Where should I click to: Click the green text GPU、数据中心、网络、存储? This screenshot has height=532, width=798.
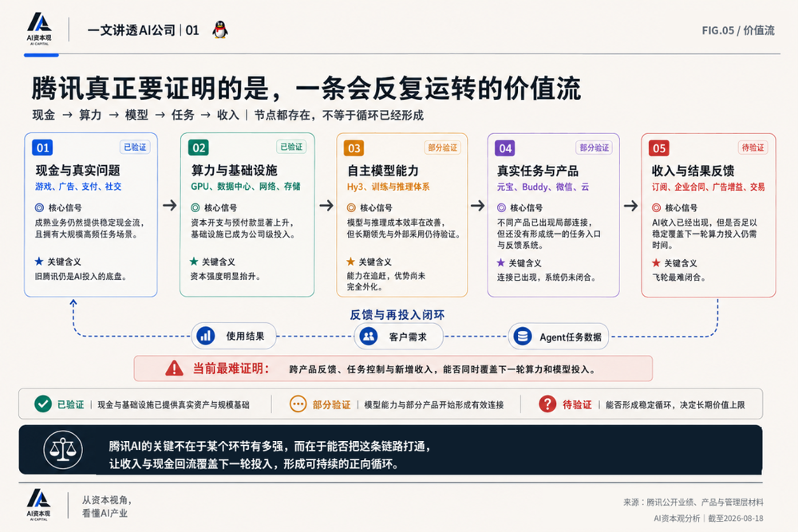pyautogui.click(x=245, y=187)
